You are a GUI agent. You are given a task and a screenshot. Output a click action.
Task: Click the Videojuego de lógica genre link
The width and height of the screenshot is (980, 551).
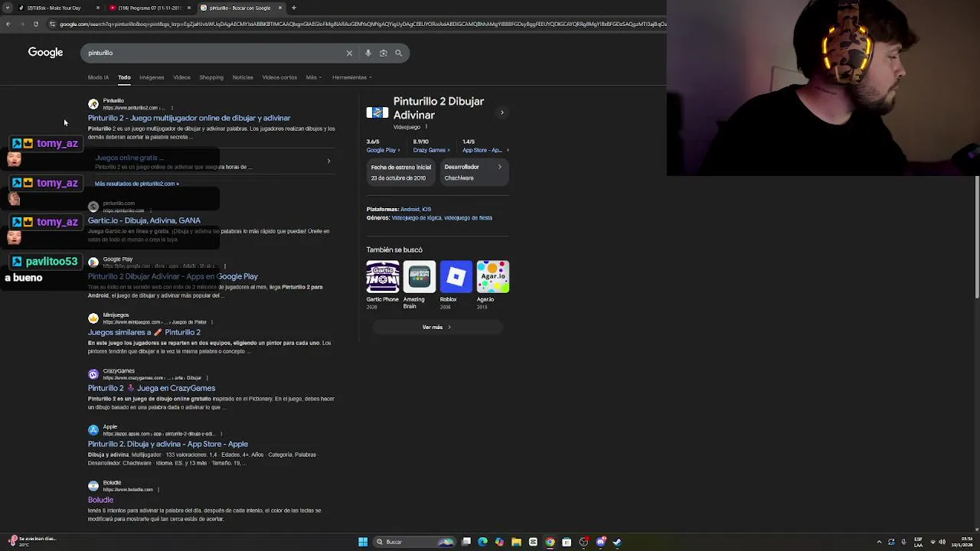(416, 218)
